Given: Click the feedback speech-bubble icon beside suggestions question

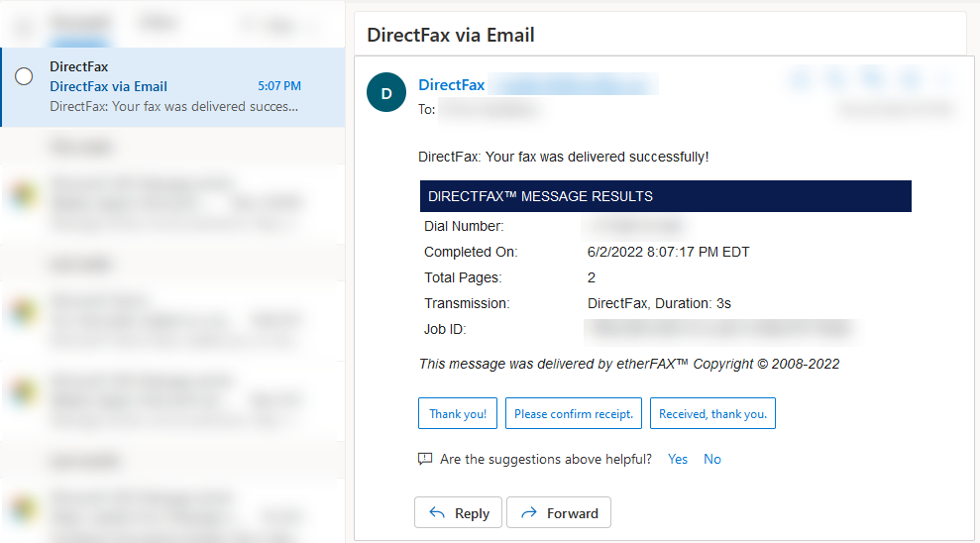Looking at the screenshot, I should tap(425, 459).
